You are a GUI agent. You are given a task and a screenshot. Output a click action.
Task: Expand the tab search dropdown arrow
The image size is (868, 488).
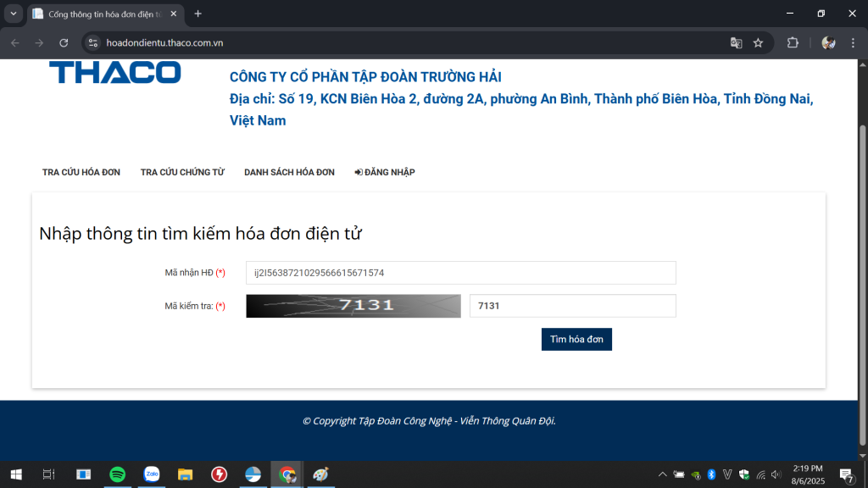pos(14,14)
